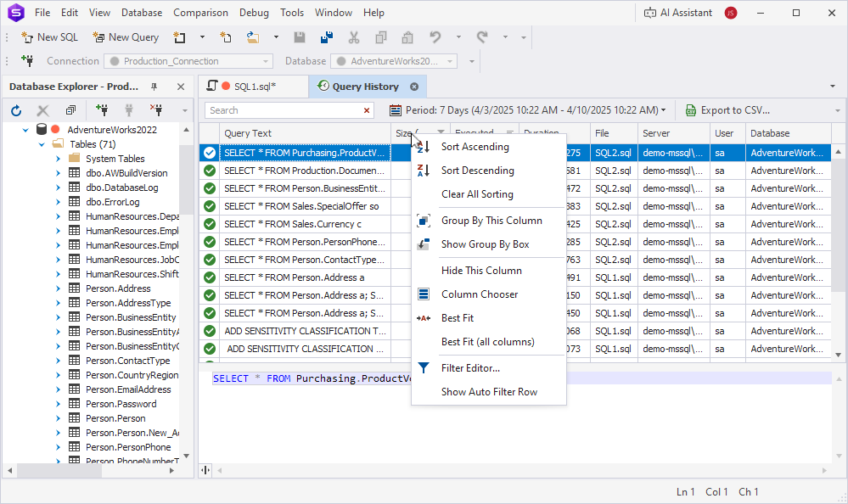This screenshot has height=504, width=848.
Task: Refresh the Database Explorer tree
Action: 15,110
